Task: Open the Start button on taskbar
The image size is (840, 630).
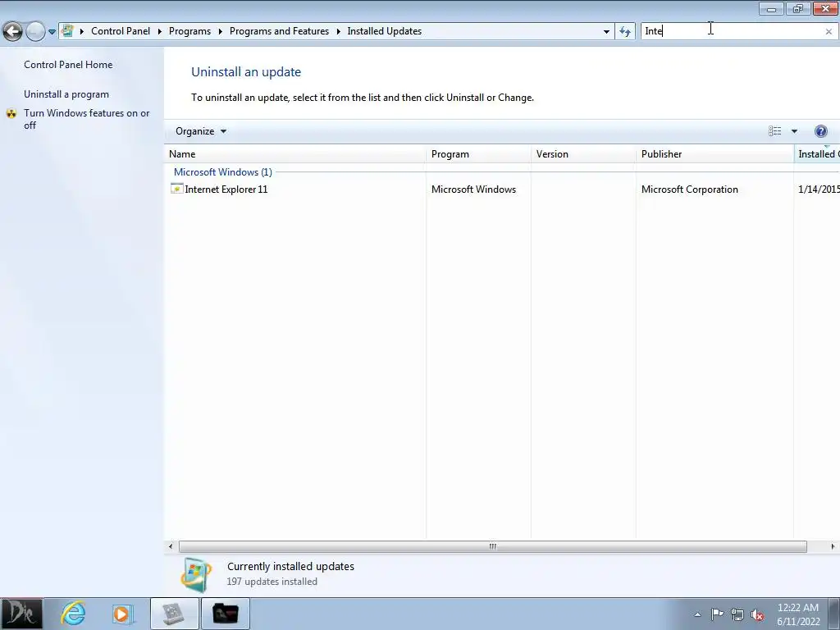Action: pyautogui.click(x=21, y=614)
